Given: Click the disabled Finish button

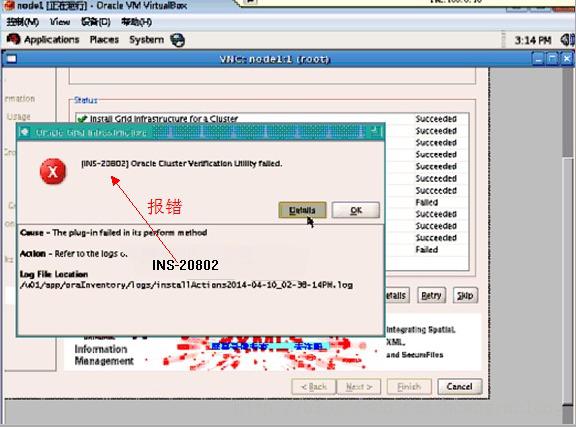Looking at the screenshot, I should 409,387.
